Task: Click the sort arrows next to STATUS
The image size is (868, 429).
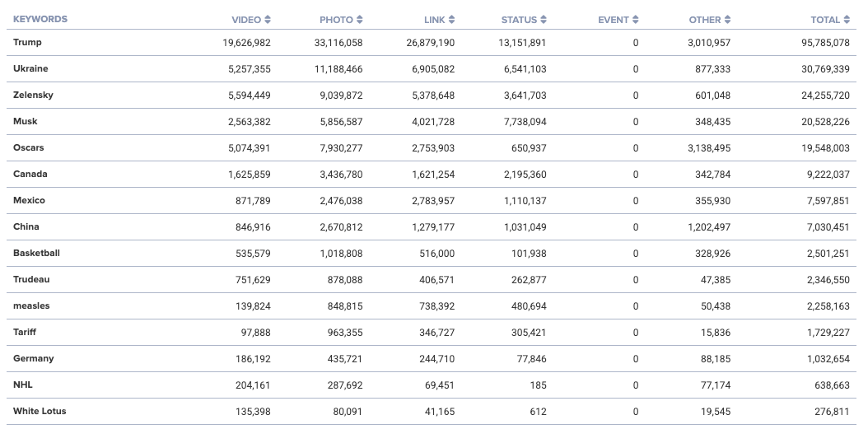Action: click(544, 20)
